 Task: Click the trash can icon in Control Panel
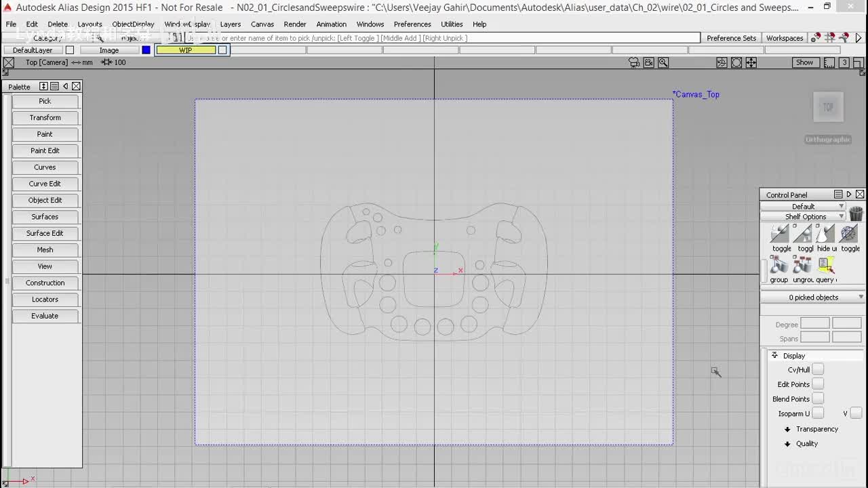pyautogui.click(x=856, y=213)
